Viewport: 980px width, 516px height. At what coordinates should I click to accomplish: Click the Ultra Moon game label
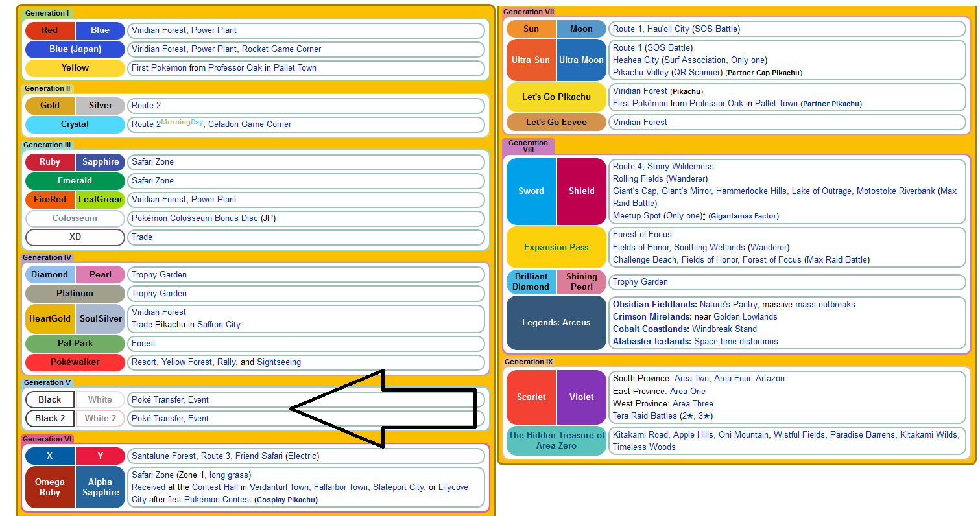(582, 60)
